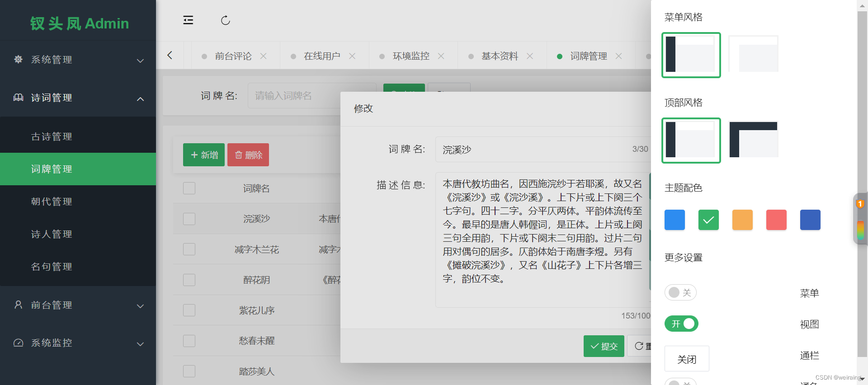Click the 紫花儿序 cell in table
868x385 pixels.
click(x=256, y=310)
